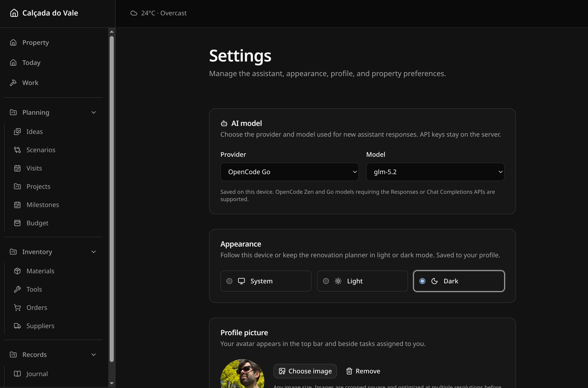Click the Journal book icon
Viewport: 588px width, 388px height.
point(17,374)
